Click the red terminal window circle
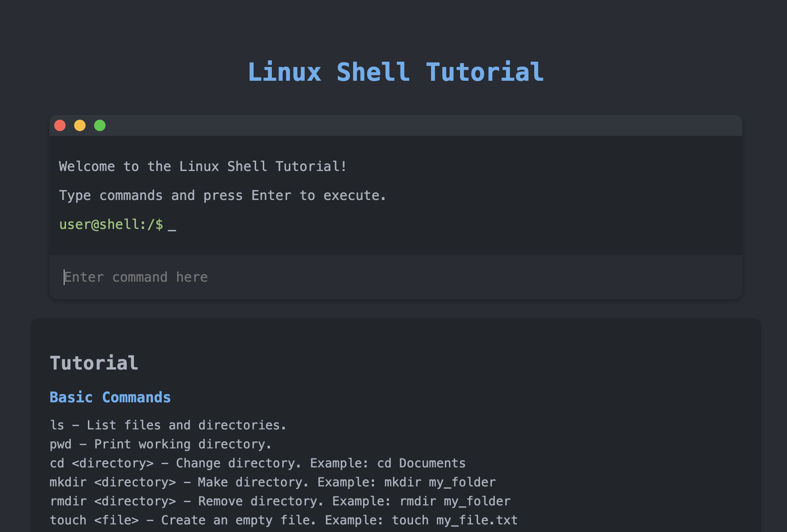 [x=60, y=125]
